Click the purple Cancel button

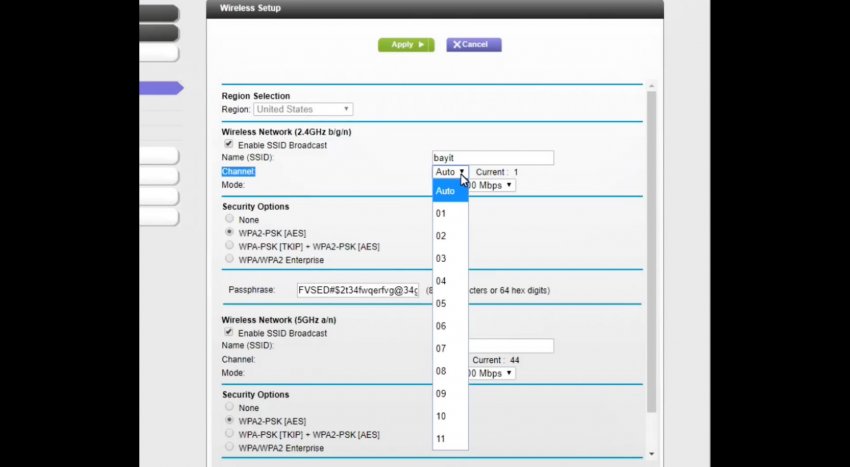(474, 45)
